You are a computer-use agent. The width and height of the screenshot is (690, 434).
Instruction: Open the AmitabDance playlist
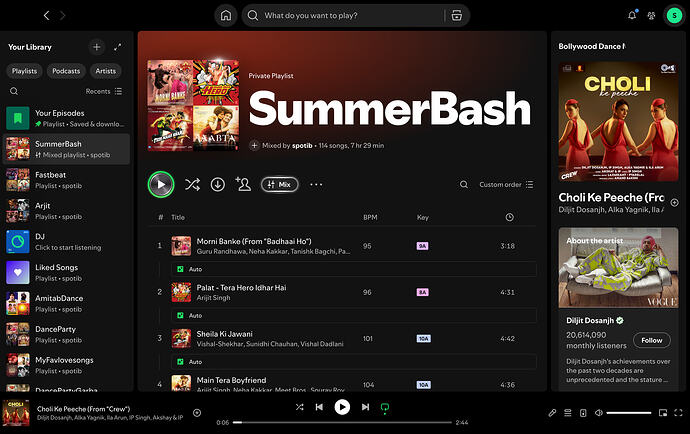tap(66, 303)
